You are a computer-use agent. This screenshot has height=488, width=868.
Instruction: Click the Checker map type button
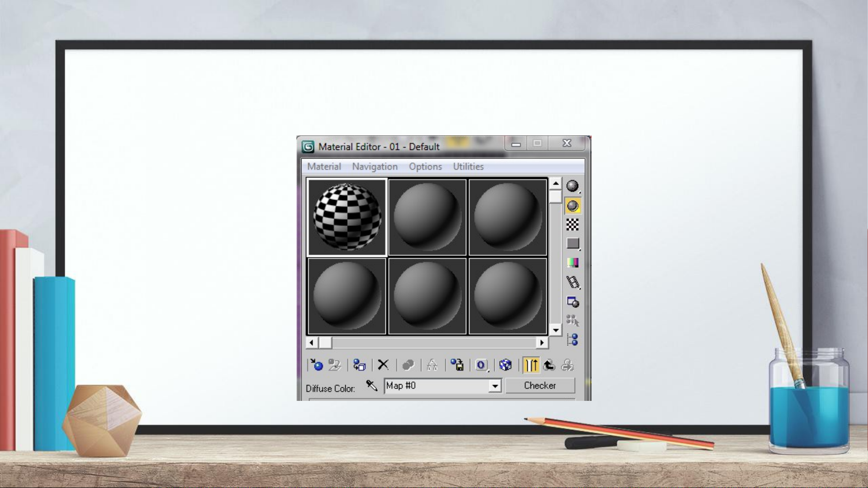540,386
